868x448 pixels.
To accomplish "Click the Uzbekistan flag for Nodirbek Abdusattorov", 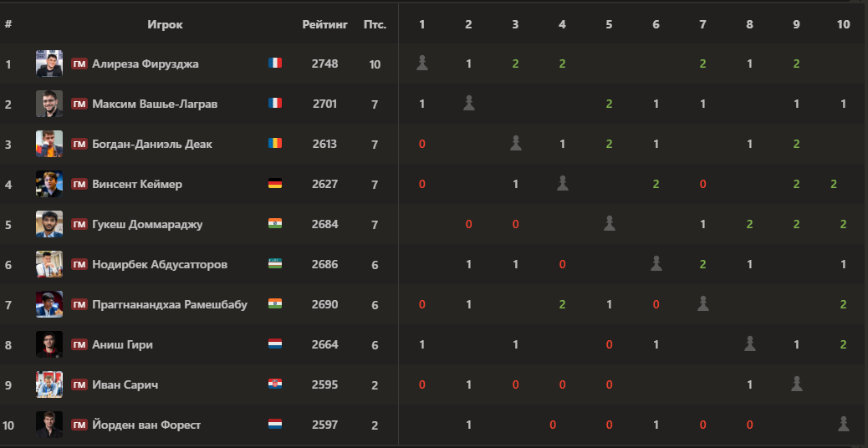I will pos(275,263).
